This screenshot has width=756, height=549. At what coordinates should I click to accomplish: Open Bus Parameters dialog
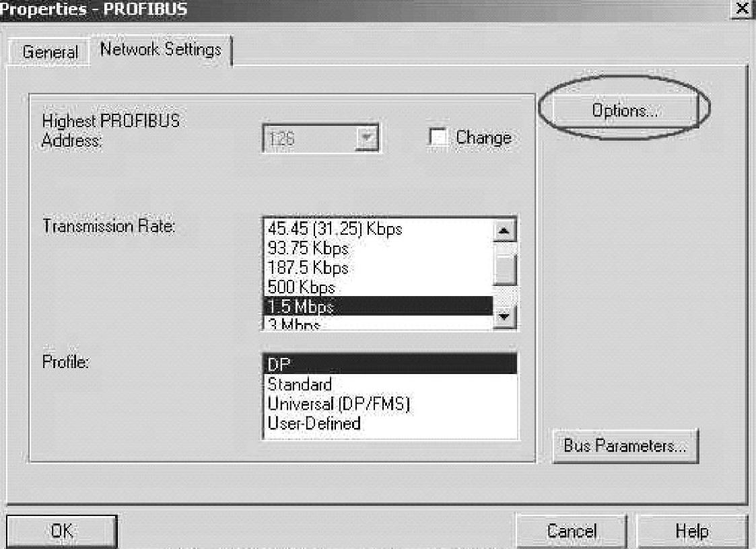point(625,445)
